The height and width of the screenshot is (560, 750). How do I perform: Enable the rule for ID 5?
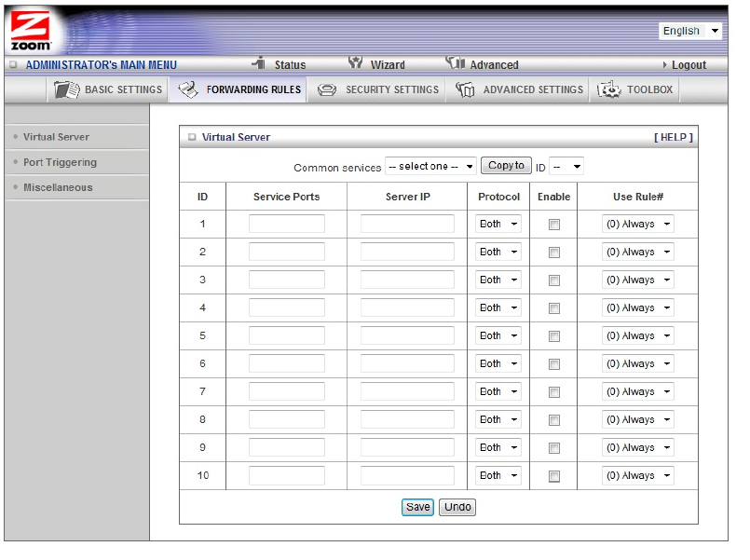pyautogui.click(x=554, y=336)
